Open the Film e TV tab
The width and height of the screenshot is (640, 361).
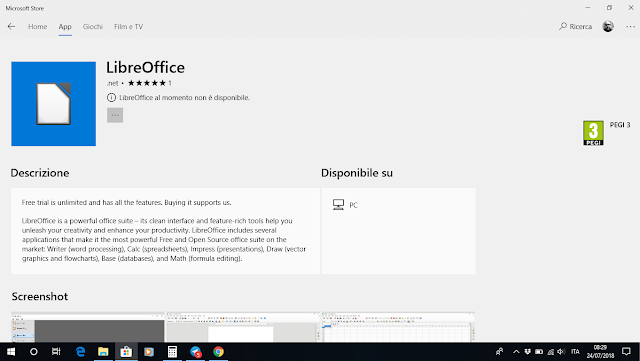(x=128, y=27)
